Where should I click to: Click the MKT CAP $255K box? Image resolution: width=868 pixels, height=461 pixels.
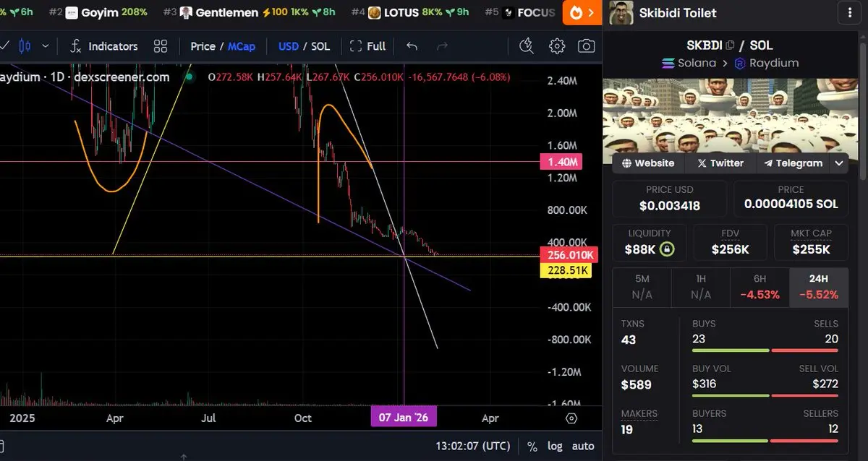[x=811, y=243]
